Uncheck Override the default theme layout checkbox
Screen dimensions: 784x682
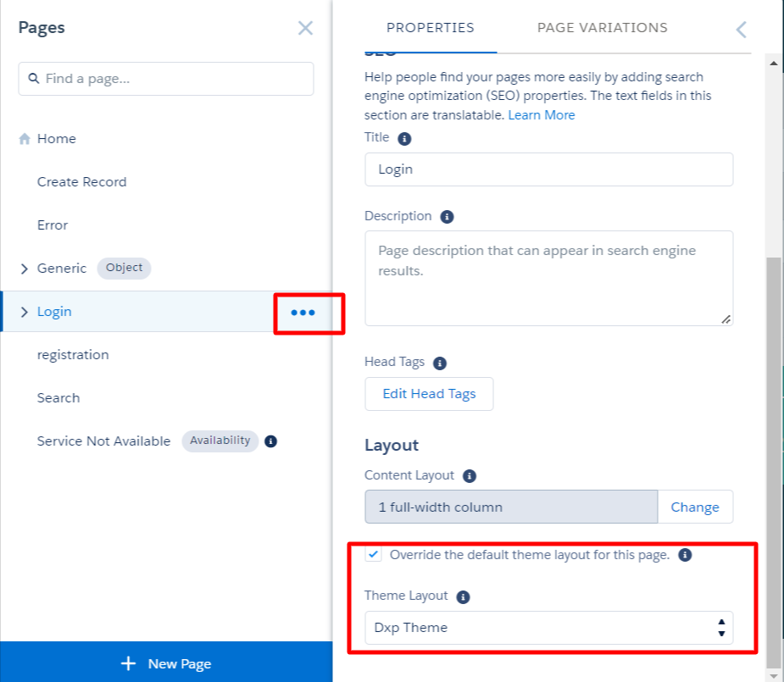click(374, 555)
